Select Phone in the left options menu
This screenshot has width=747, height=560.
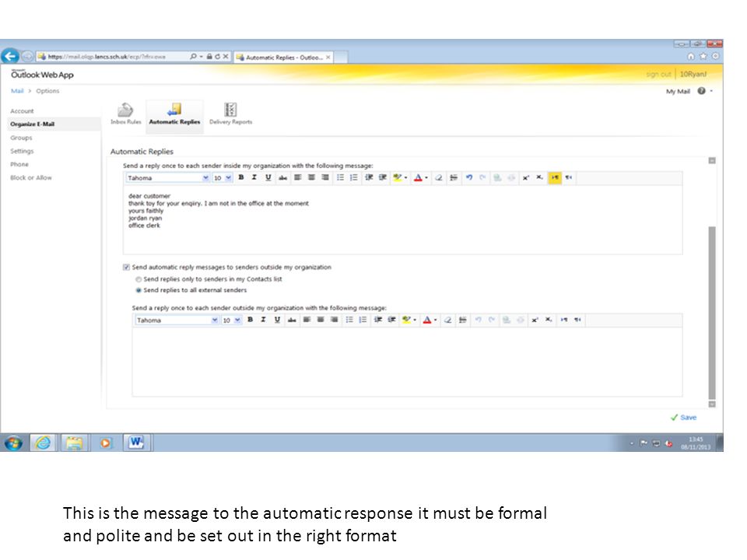[19, 164]
